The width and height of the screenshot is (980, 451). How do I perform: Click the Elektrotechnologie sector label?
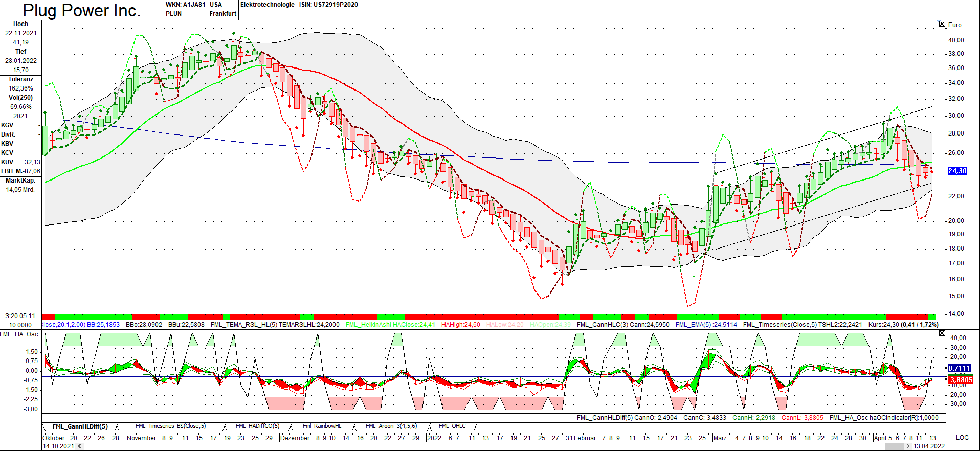click(267, 5)
